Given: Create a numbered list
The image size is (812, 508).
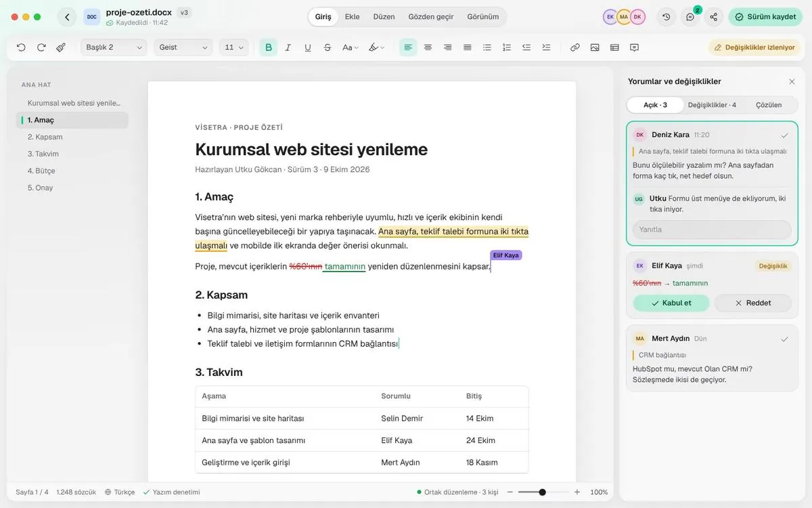Looking at the screenshot, I should click(507, 47).
